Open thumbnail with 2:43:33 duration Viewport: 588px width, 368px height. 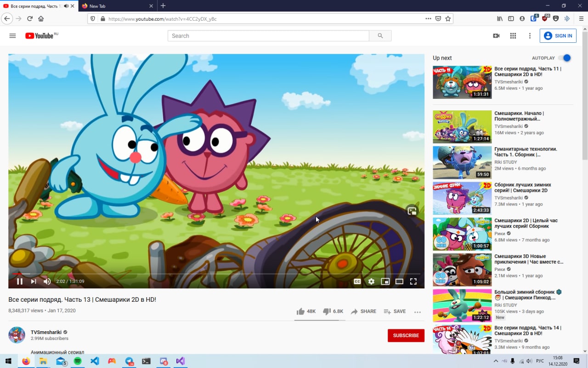coord(462,198)
